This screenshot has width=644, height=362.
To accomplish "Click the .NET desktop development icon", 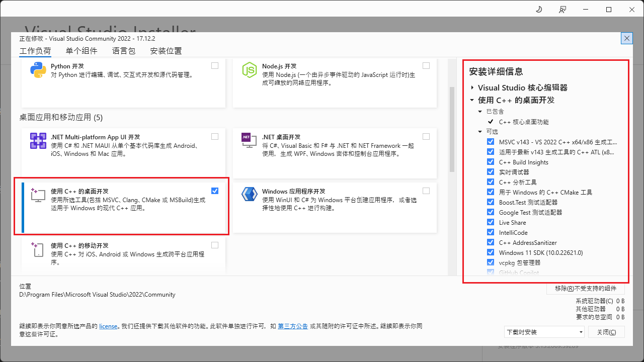I will 250,141.
